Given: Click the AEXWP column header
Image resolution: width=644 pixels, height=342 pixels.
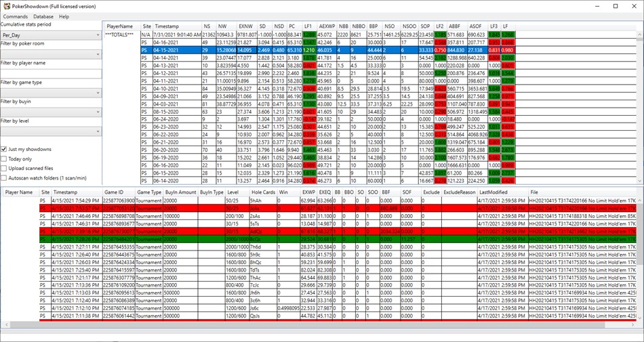Looking at the screenshot, I should 327,26.
